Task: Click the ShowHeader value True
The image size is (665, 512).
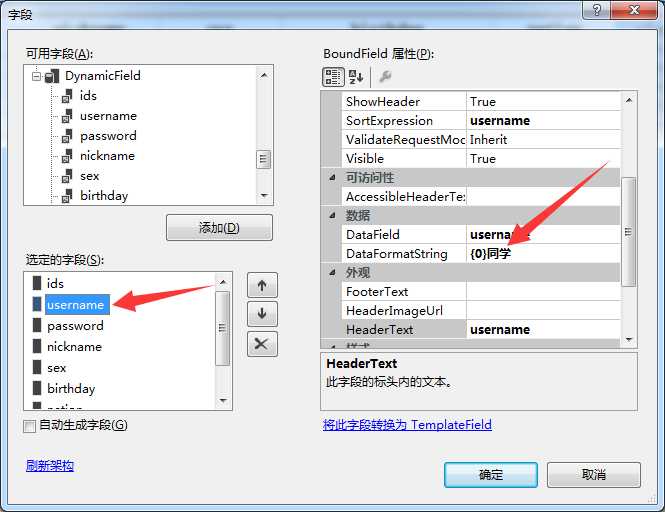Action: (543, 102)
